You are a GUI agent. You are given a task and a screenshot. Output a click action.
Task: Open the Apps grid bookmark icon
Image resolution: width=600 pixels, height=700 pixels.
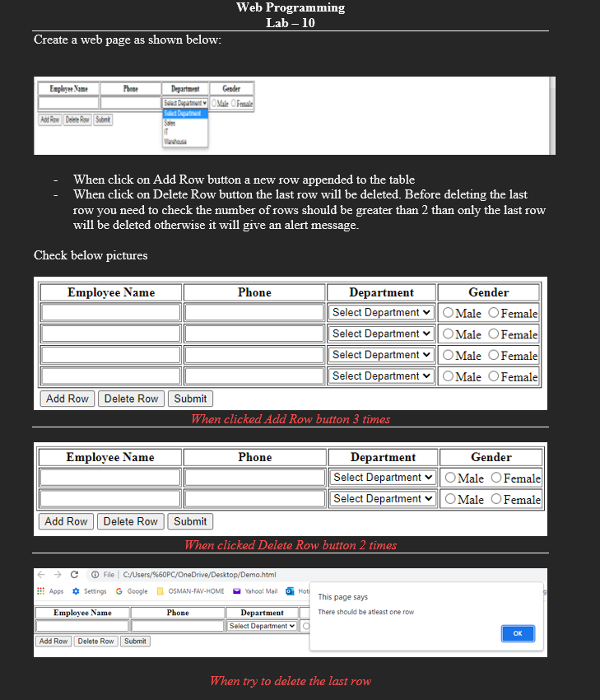pyautogui.click(x=40, y=591)
